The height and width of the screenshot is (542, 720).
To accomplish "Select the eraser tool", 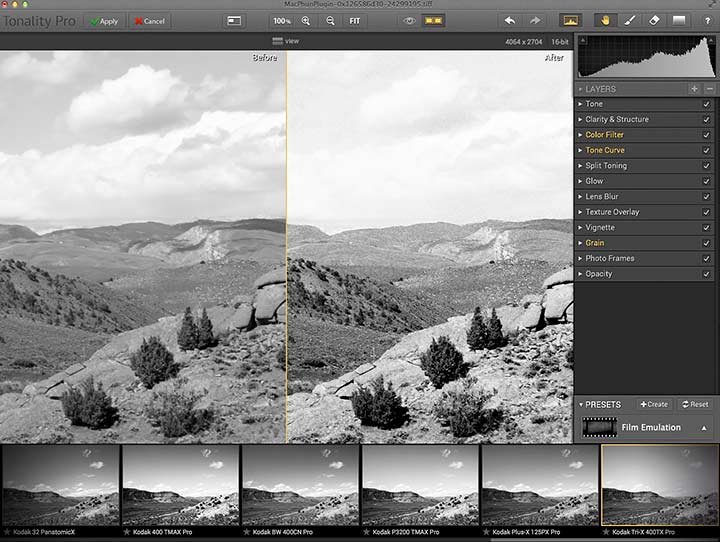I will click(x=654, y=21).
